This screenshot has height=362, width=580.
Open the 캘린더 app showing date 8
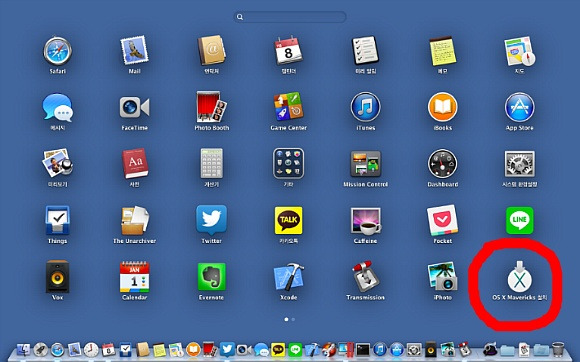tap(288, 50)
